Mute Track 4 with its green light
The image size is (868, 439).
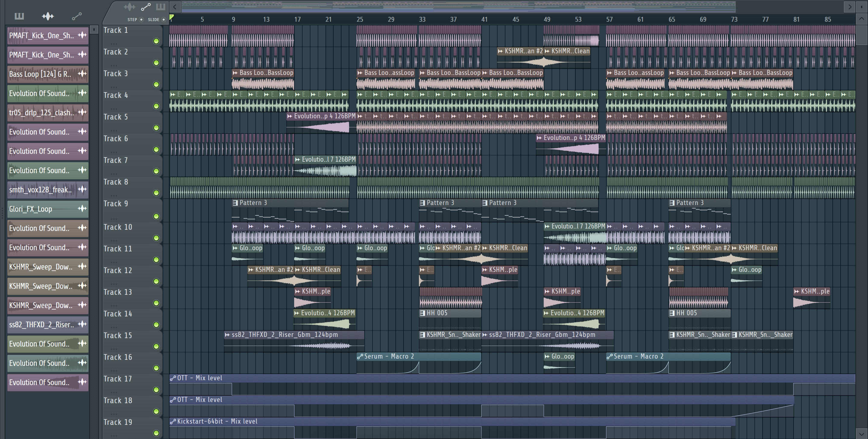156,106
